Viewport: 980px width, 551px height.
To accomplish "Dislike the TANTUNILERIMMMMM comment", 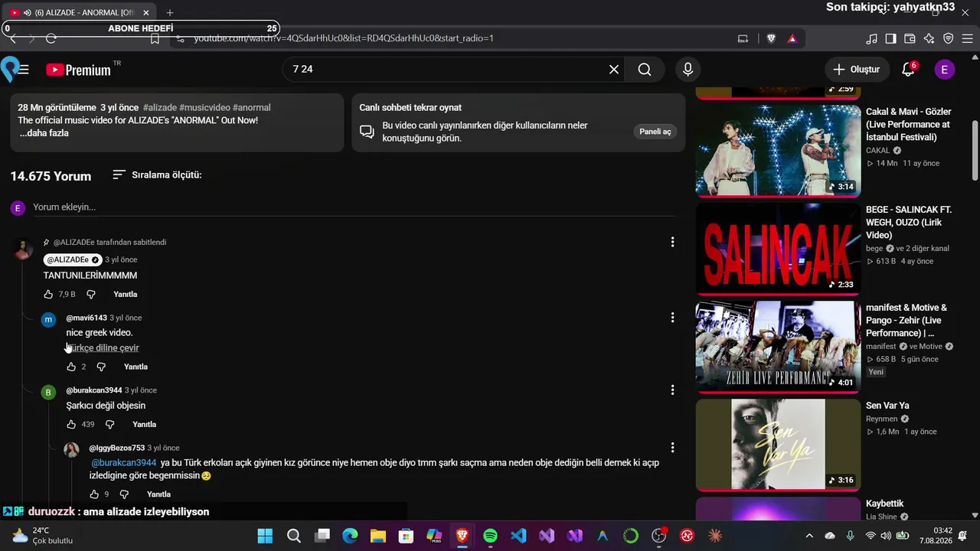I will click(91, 295).
